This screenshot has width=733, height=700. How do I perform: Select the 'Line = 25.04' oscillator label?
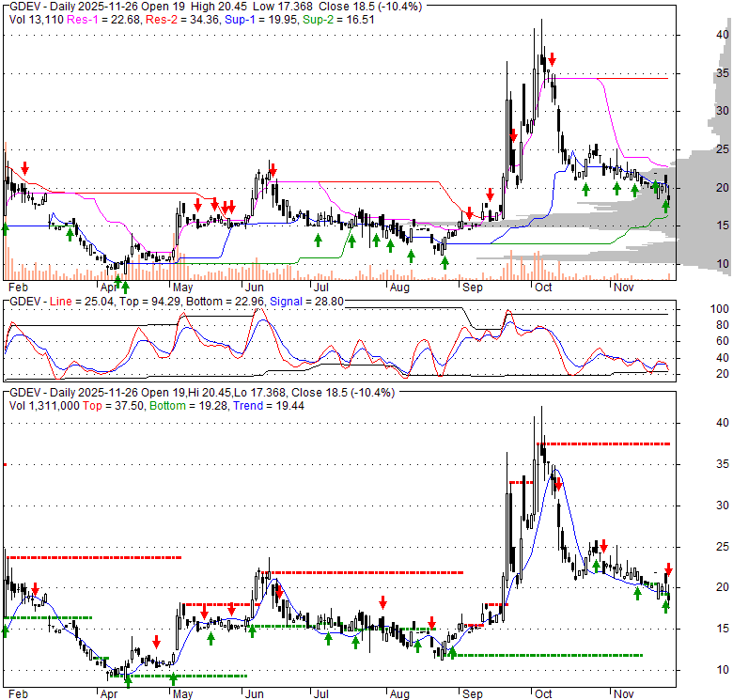point(82,302)
